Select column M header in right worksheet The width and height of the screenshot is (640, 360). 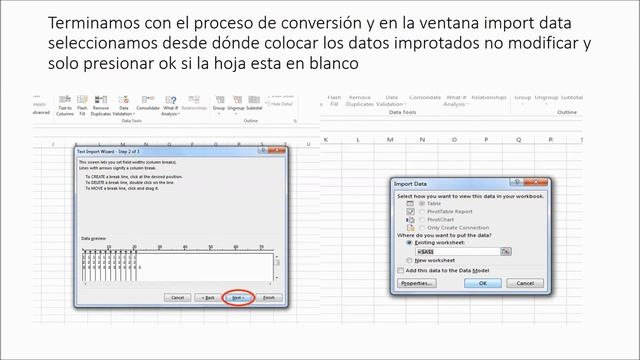(390, 140)
